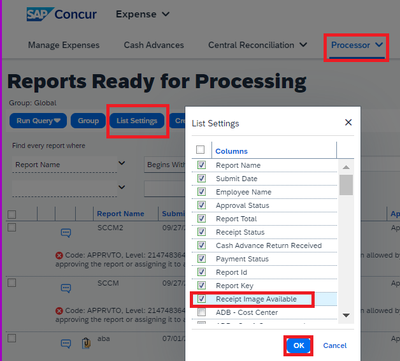Click the second query value input field
This screenshot has height=361, width=400.
tap(165, 189)
